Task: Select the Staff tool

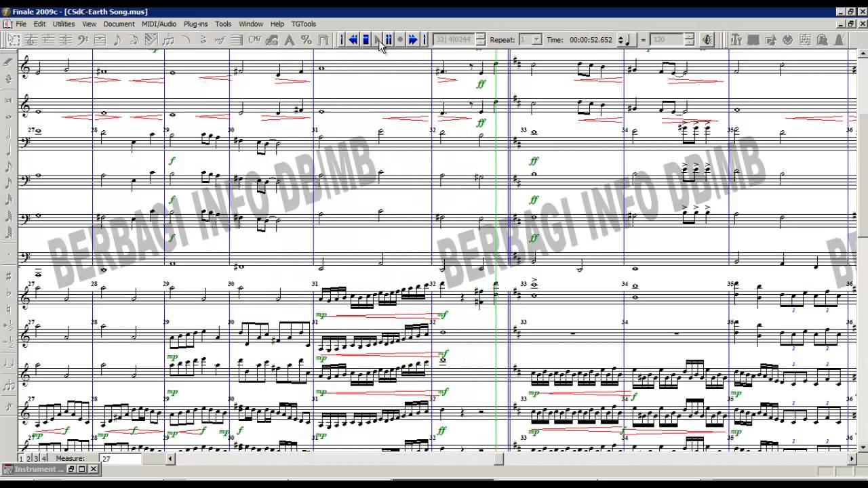Action: pos(31,40)
